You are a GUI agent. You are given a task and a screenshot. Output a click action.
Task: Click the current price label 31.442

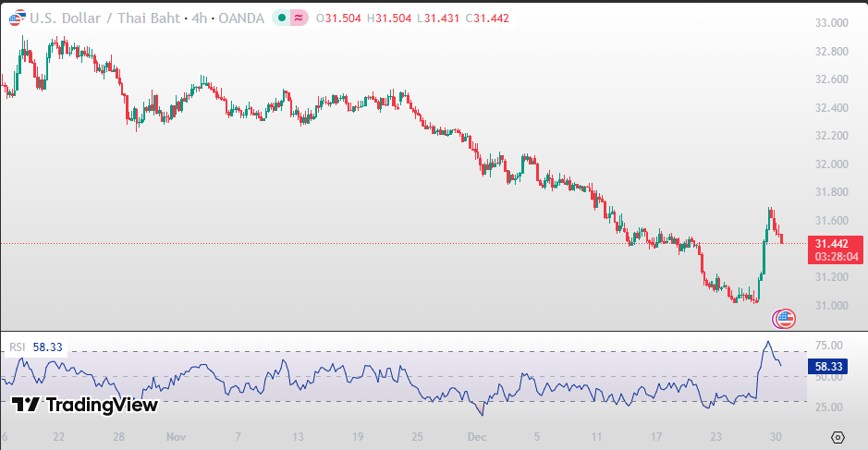tap(832, 244)
